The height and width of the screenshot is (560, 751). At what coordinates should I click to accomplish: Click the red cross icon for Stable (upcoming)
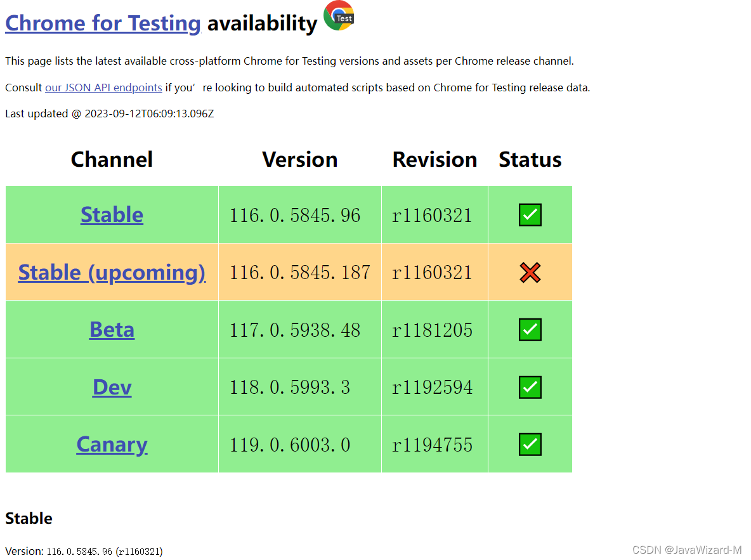[x=530, y=273]
